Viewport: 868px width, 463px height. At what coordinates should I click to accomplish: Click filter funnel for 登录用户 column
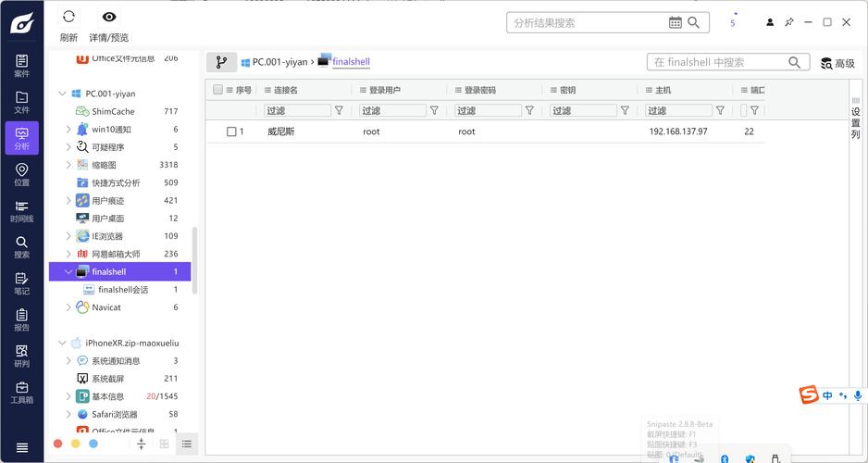(435, 111)
